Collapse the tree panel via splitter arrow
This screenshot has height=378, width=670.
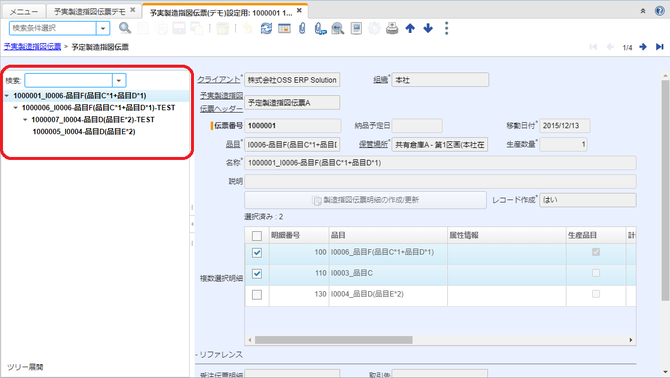192,224
